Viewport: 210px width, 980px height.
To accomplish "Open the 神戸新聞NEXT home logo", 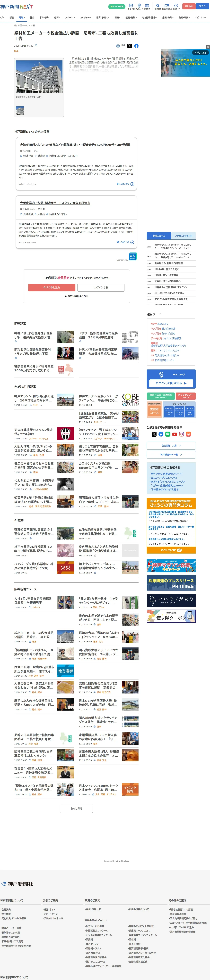I will tap(16, 7).
